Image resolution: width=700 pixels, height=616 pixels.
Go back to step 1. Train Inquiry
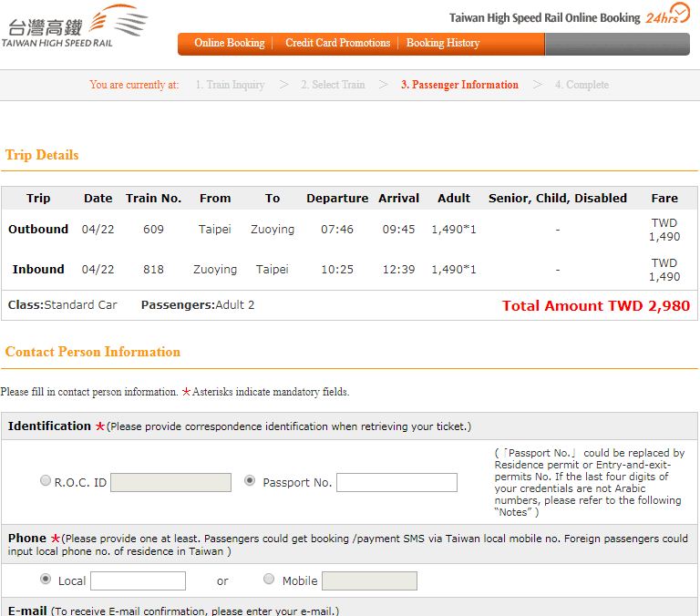click(230, 85)
